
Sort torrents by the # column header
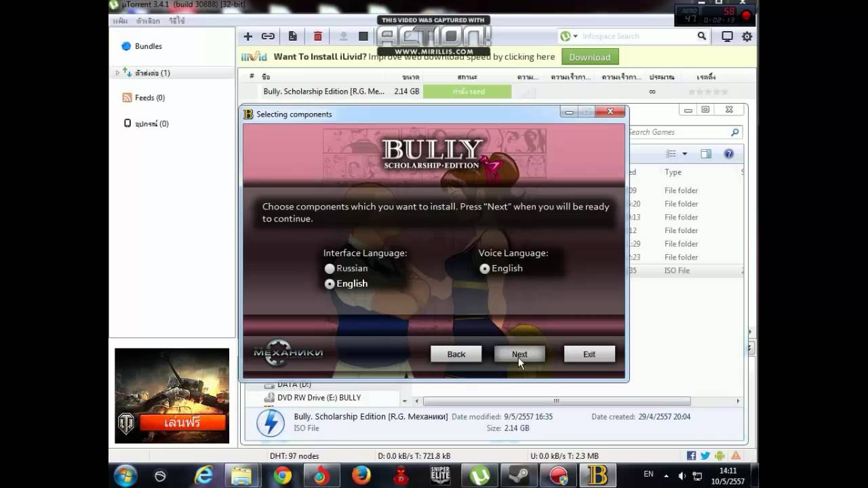(x=252, y=77)
